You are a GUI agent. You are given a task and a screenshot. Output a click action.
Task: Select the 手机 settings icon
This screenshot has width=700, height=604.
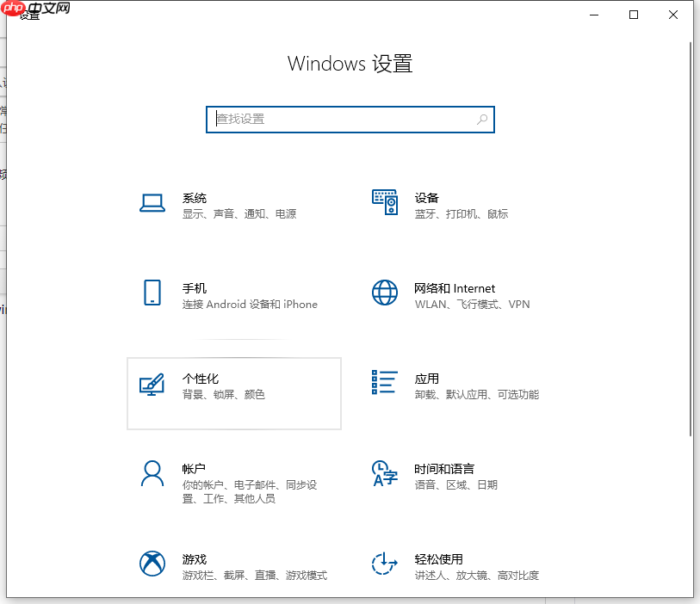pos(152,293)
